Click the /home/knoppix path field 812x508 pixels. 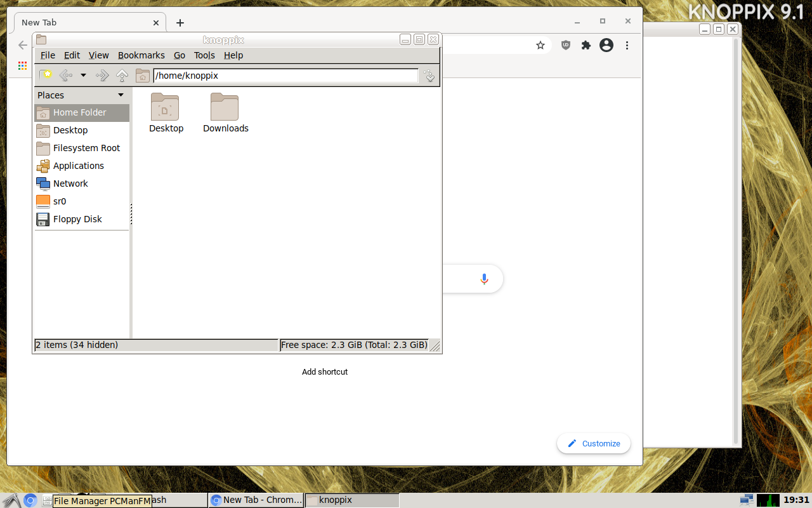(285, 76)
